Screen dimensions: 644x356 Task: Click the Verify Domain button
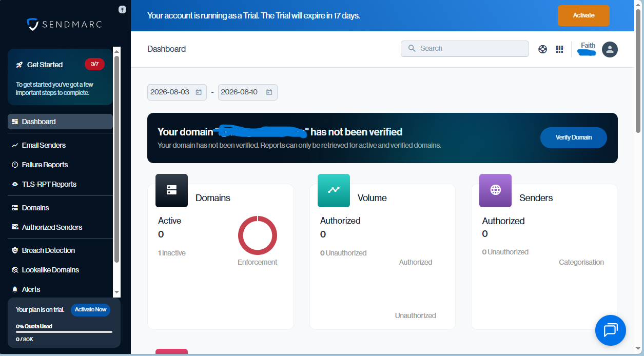[574, 137]
